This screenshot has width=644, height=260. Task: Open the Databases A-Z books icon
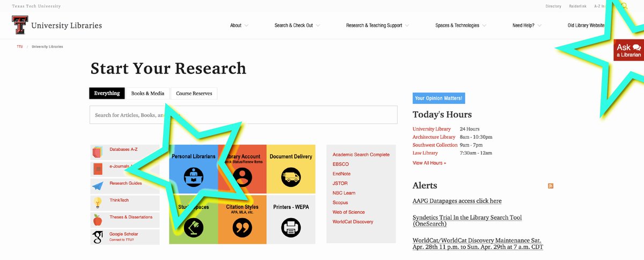pos(97,152)
